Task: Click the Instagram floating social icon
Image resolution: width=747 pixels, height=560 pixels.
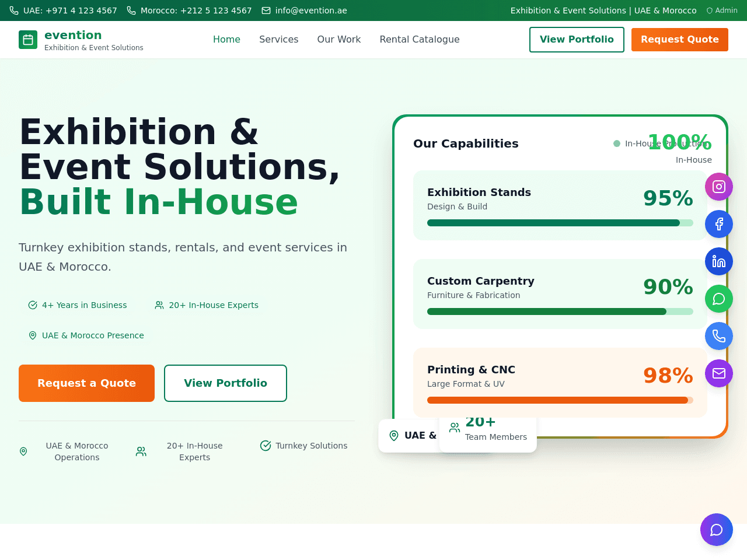Action: pyautogui.click(x=719, y=187)
